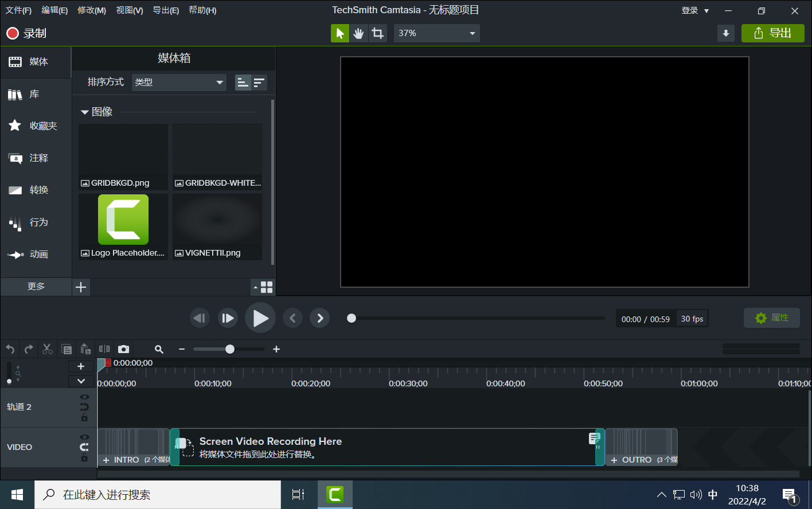Open the Annotations (注释) tab
The height and width of the screenshot is (509, 812).
pyautogui.click(x=36, y=158)
